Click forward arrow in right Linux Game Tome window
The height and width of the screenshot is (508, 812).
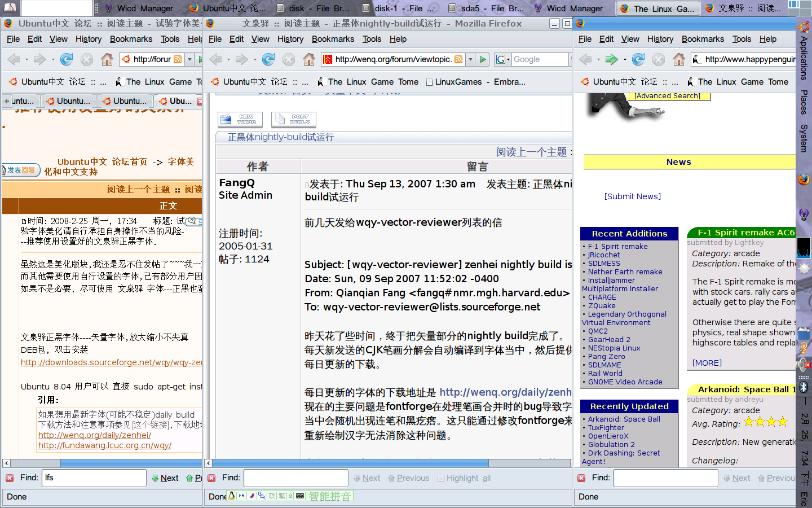pyautogui.click(x=611, y=59)
